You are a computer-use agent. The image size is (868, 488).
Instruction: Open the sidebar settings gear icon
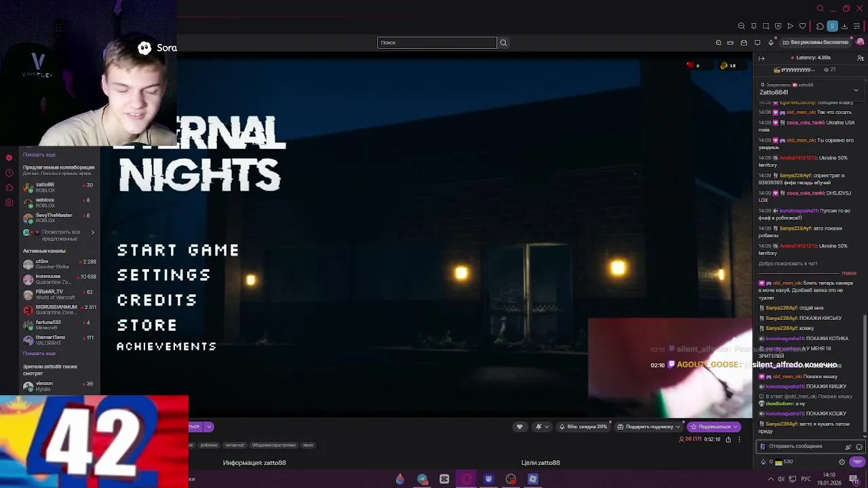click(9, 203)
